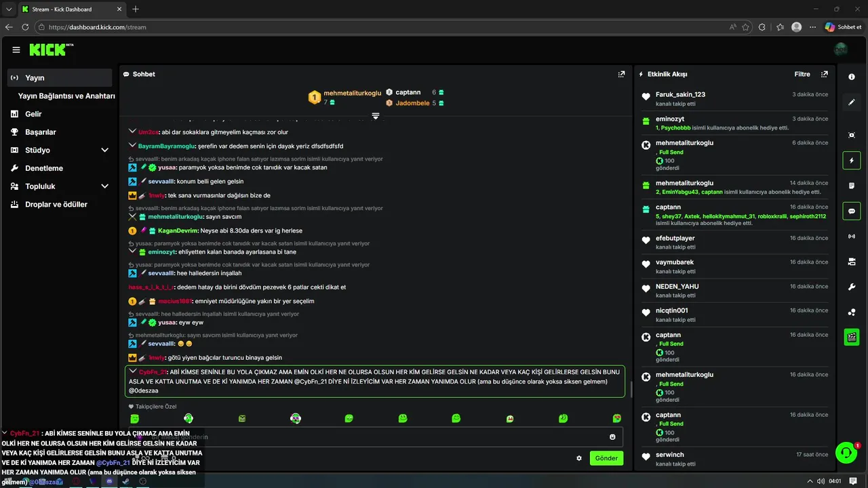The width and height of the screenshot is (868, 488).
Task: Open Copilot Sohbet et button
Action: pyautogui.click(x=844, y=27)
